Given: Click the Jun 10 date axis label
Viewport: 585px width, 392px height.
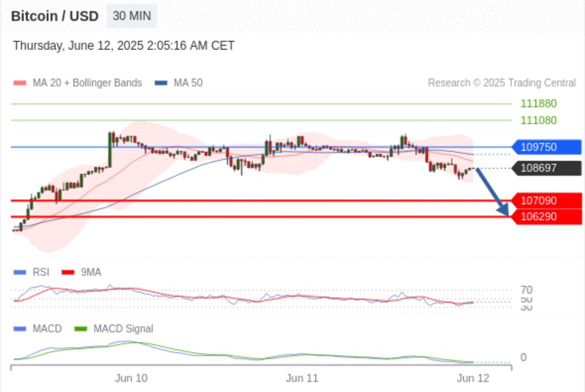Looking at the screenshot, I should (x=131, y=378).
